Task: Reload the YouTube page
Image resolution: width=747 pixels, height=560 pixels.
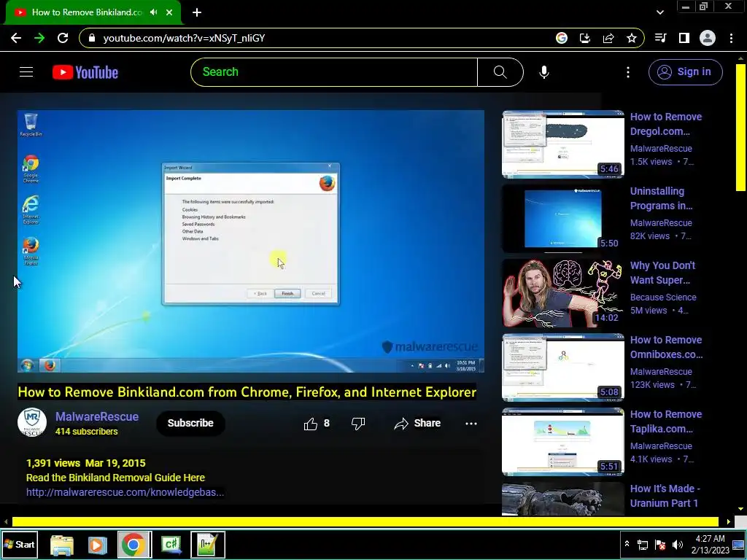Action: (63, 38)
